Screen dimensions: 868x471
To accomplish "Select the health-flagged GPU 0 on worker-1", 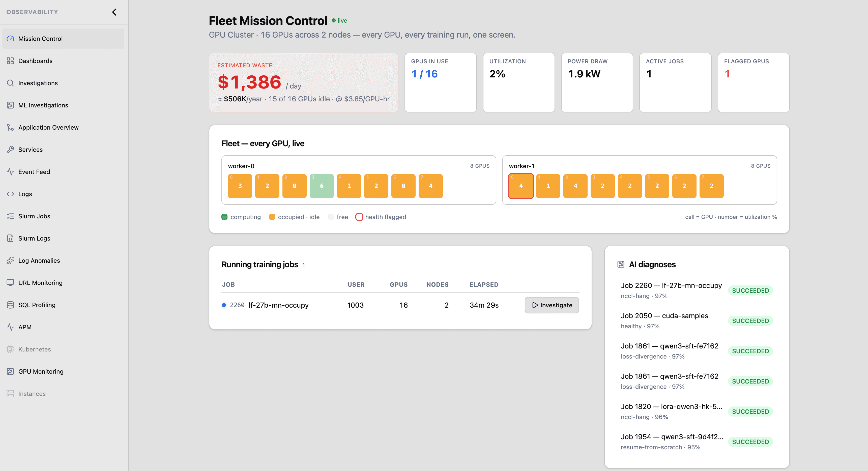I will click(521, 186).
